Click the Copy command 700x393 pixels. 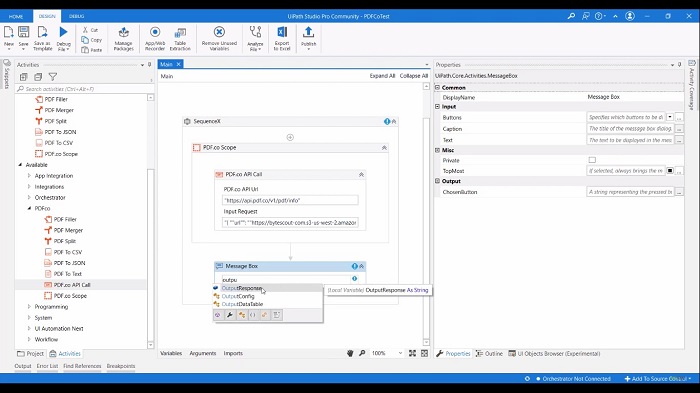(x=92, y=40)
